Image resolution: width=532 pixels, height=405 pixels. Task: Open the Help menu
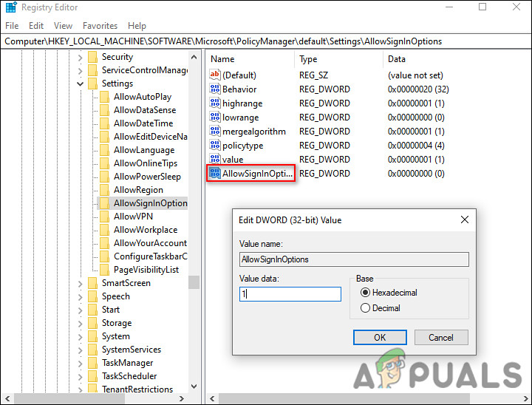click(137, 26)
